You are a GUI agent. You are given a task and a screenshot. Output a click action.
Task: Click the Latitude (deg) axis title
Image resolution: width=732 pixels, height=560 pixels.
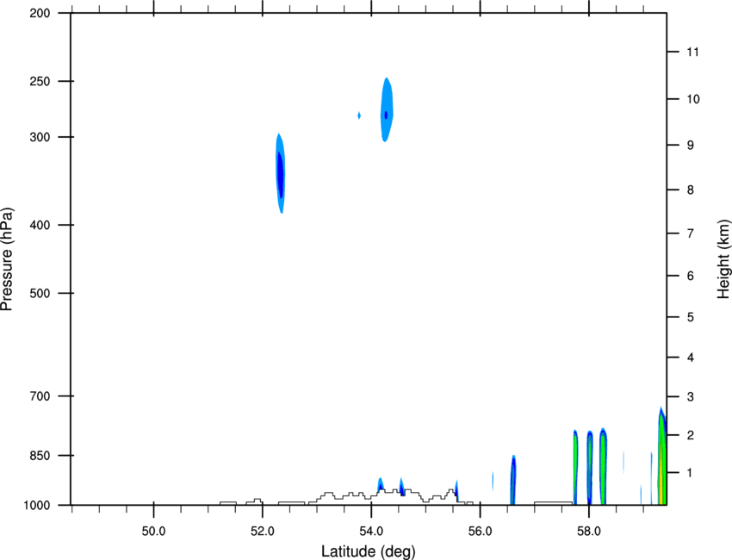coord(369,551)
